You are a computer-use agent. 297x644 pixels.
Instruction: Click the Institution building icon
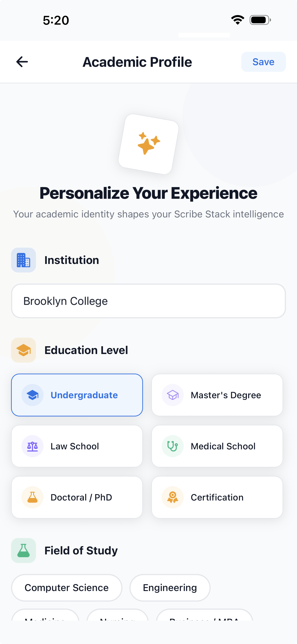coord(23,260)
